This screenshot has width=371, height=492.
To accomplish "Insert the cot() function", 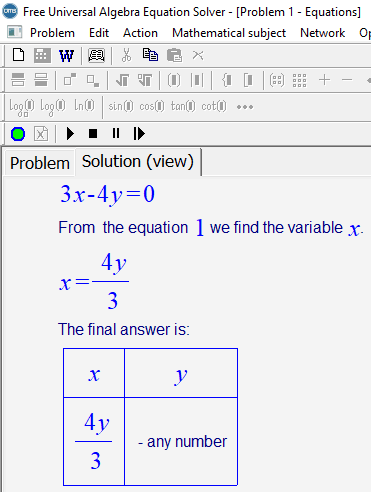I will coord(214,106).
